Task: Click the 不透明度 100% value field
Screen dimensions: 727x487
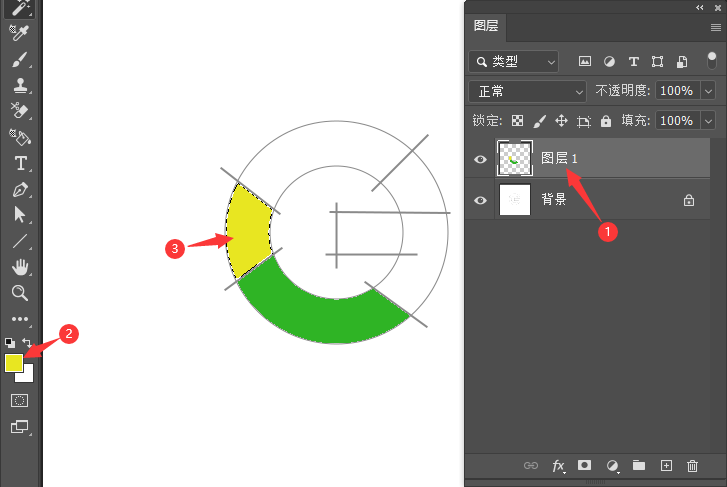Action: point(677,91)
